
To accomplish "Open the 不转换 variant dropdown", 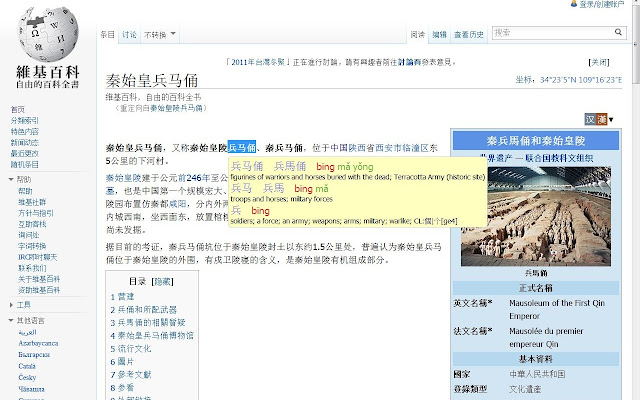I will click(160, 35).
